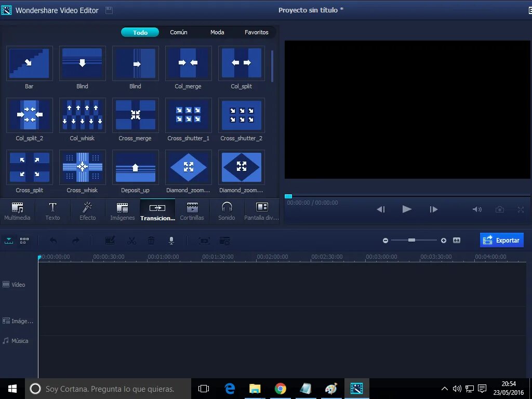Select the Deposit_up transition
This screenshot has width=532, height=399.
tap(136, 167)
